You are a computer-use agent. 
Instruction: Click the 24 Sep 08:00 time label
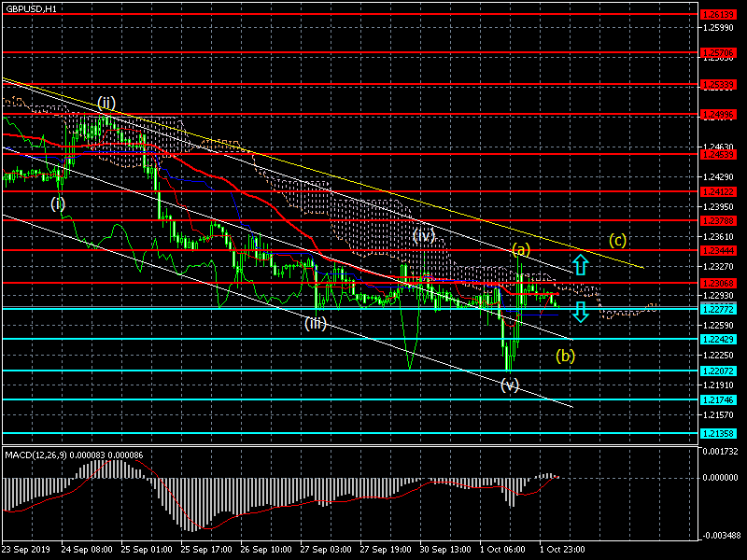[87, 550]
